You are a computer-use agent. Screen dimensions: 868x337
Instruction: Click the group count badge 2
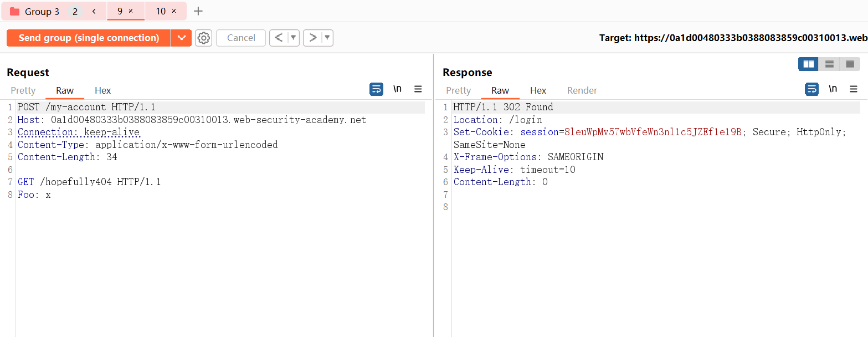(x=75, y=11)
